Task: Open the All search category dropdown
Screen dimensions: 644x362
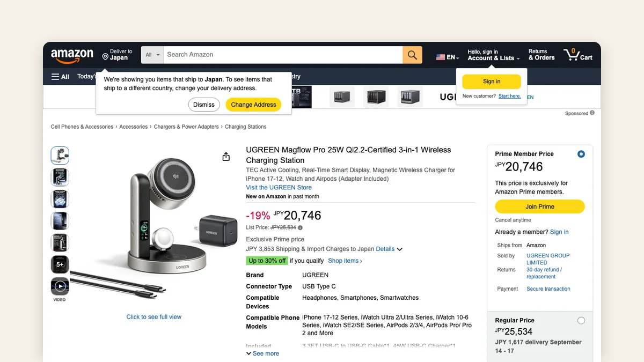Action: 152,55
